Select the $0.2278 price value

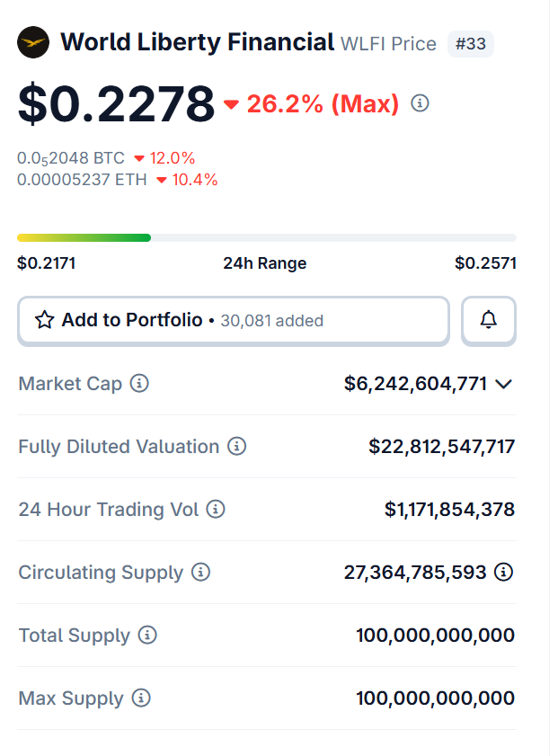click(x=116, y=103)
